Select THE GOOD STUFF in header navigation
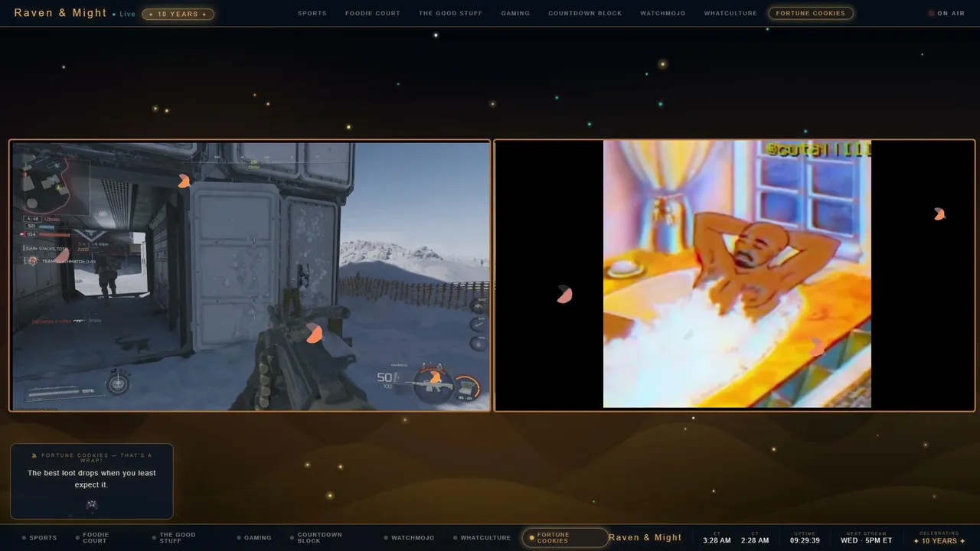 451,13
